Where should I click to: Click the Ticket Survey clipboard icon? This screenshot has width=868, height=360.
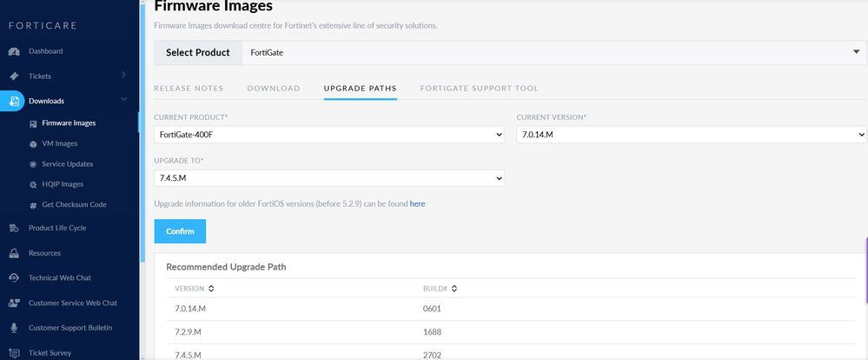[14, 353]
